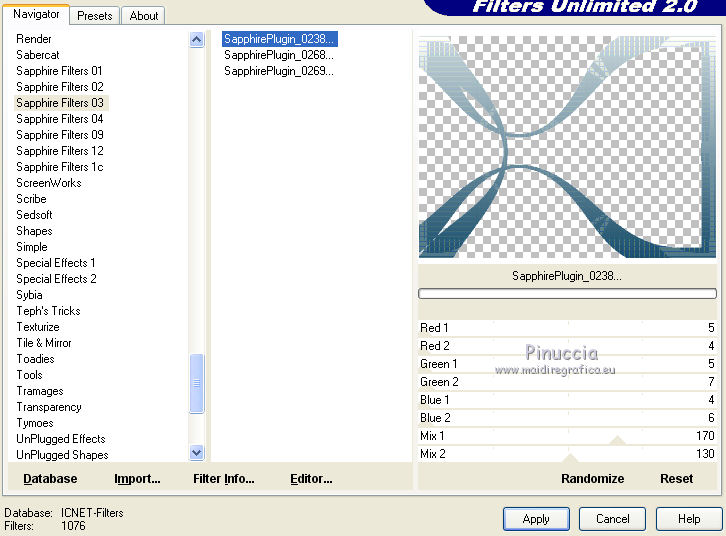Reset the filter parameters

pyautogui.click(x=676, y=479)
